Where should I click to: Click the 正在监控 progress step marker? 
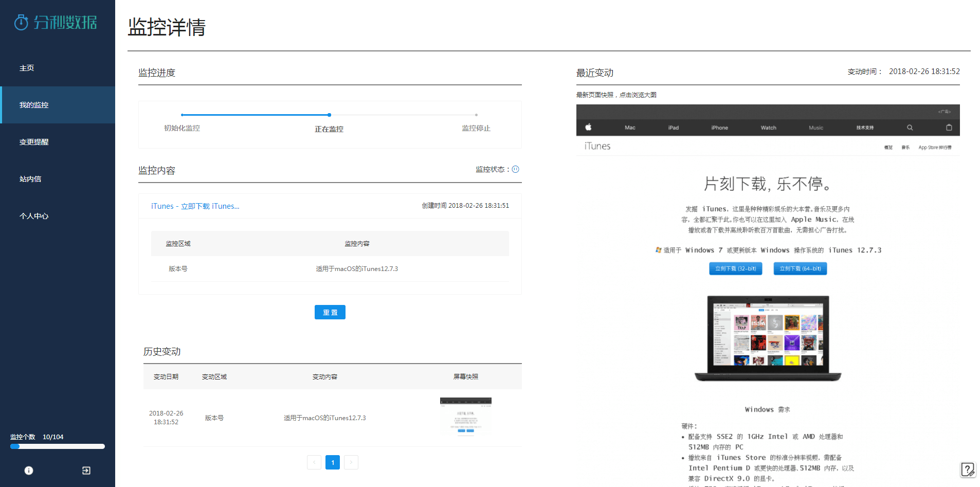(329, 115)
